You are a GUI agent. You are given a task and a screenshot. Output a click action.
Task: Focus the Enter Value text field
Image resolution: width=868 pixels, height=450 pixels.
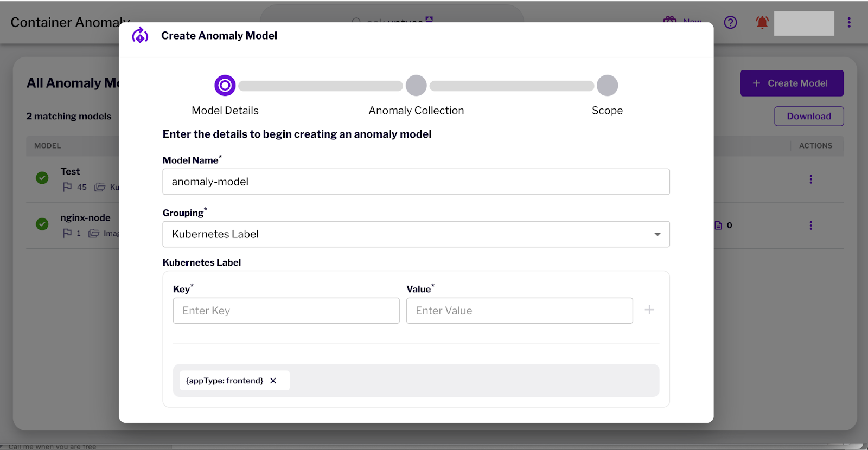click(519, 311)
